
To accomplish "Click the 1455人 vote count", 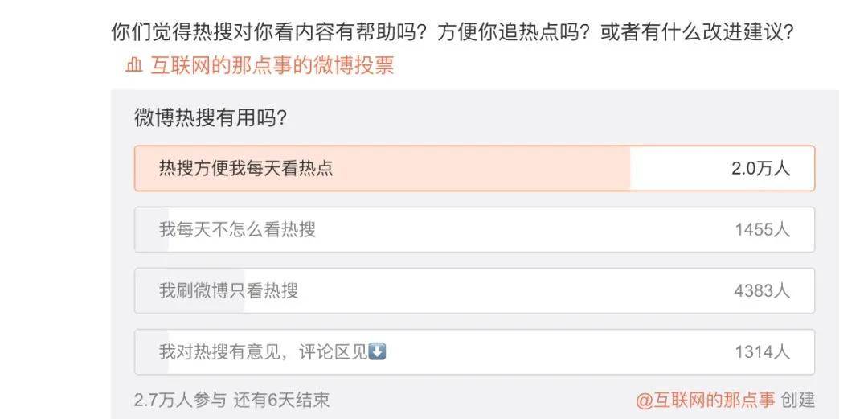I will tap(762, 230).
